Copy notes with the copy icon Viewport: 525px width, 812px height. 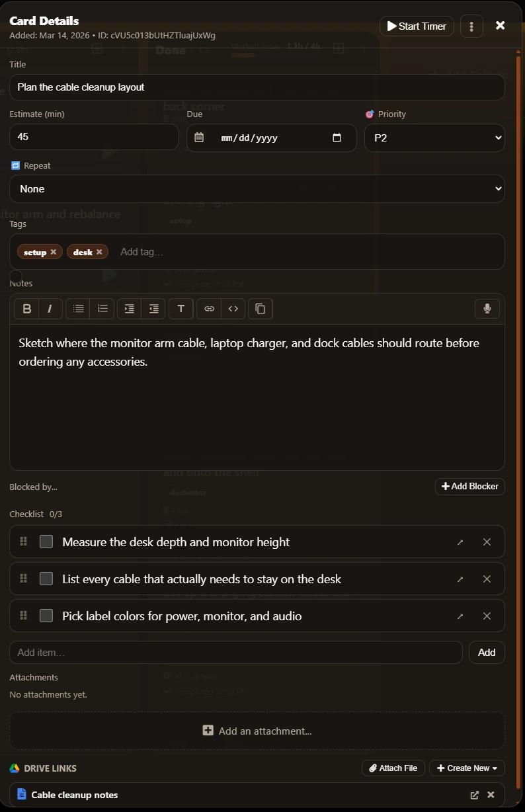click(261, 309)
